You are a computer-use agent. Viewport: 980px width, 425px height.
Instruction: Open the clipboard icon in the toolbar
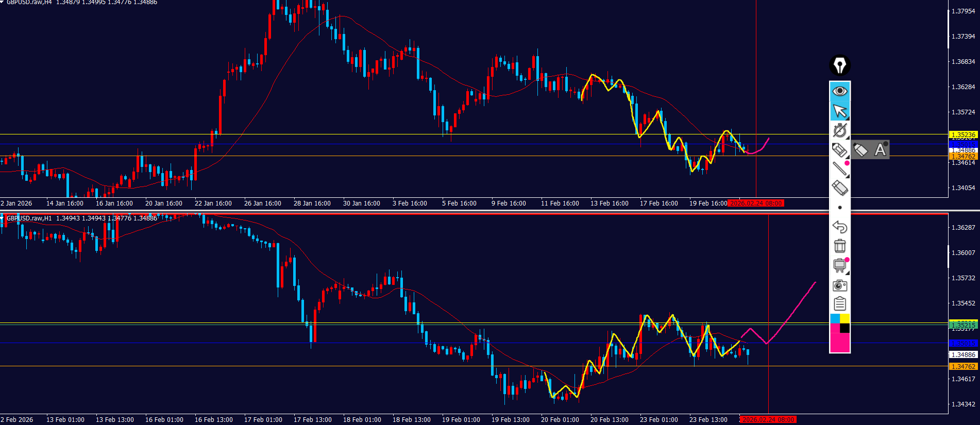[839, 304]
